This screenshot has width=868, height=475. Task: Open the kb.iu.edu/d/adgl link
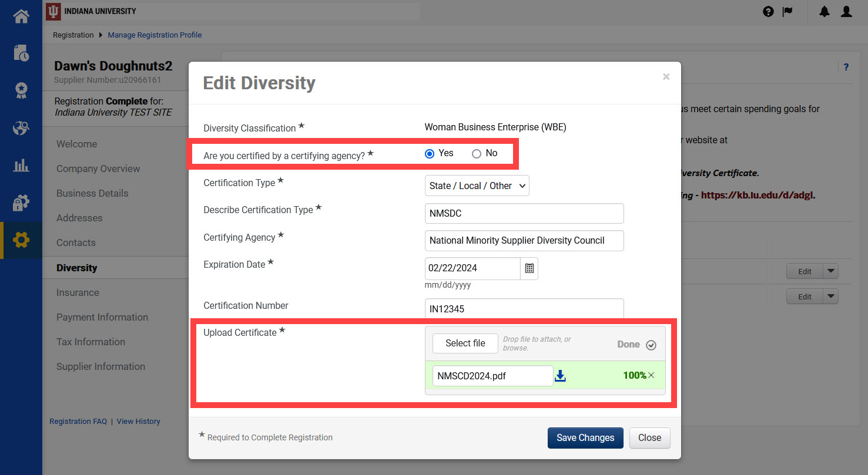click(x=758, y=195)
